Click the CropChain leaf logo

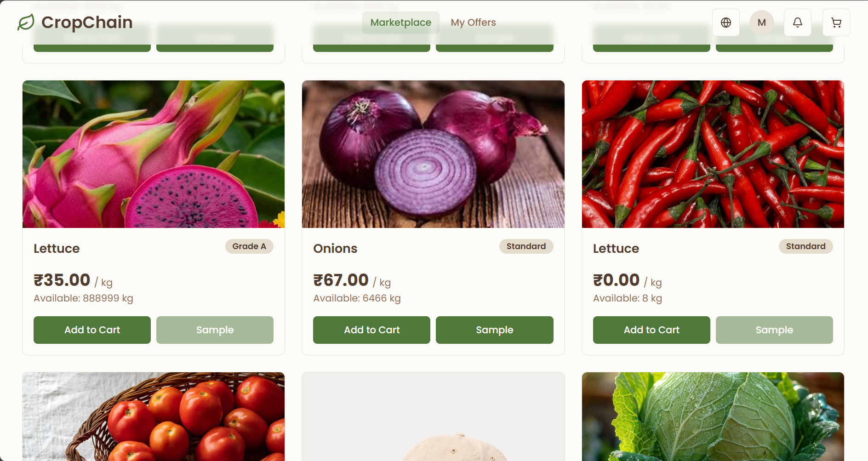26,22
